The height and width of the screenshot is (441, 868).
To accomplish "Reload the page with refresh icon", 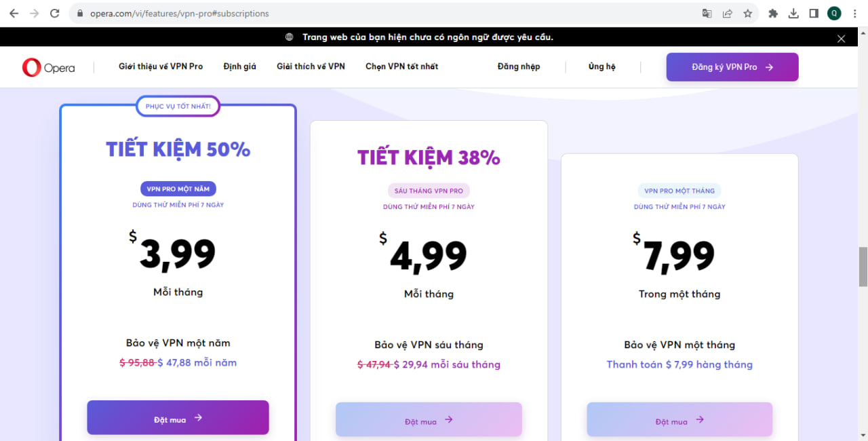I will coord(56,14).
